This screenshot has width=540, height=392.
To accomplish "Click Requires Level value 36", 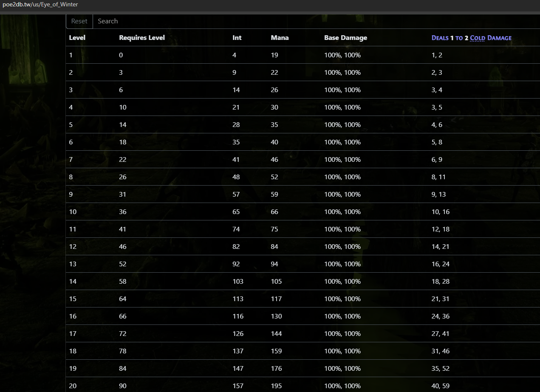I will 123,212.
